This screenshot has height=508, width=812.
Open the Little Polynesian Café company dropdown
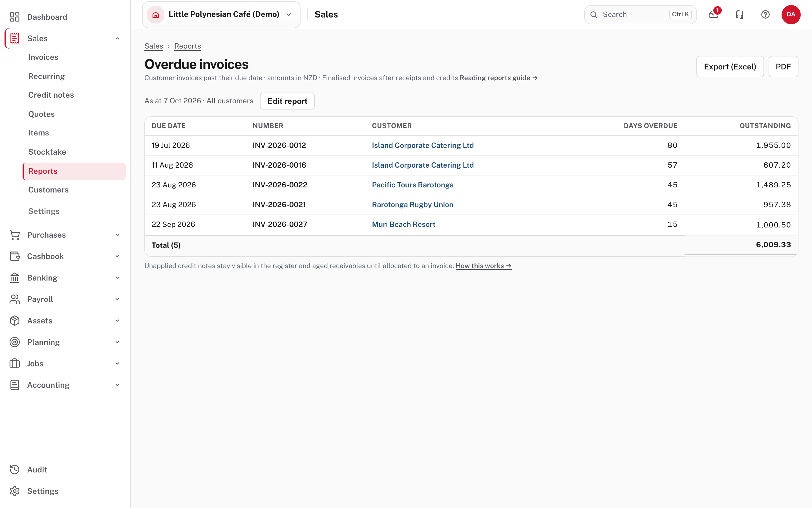[221, 14]
